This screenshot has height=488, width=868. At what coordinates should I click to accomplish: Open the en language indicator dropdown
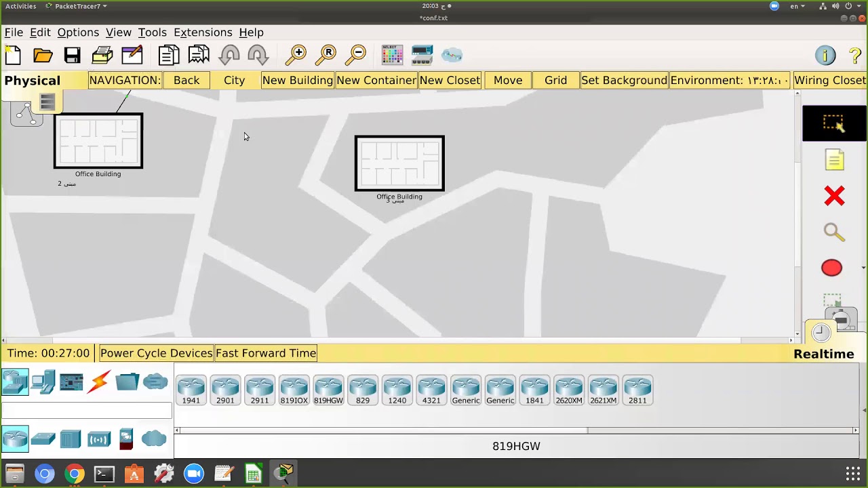[x=797, y=6]
